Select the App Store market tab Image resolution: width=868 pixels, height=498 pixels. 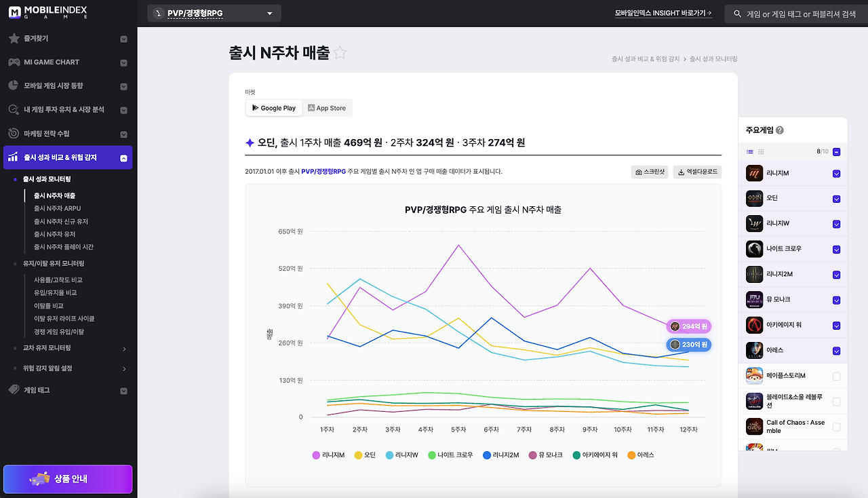[x=327, y=108]
